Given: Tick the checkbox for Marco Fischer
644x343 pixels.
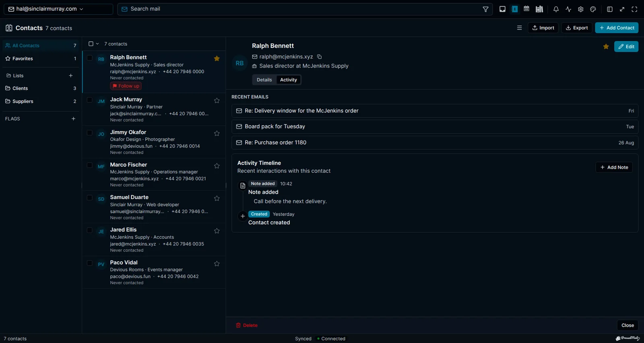Looking at the screenshot, I should [90, 165].
